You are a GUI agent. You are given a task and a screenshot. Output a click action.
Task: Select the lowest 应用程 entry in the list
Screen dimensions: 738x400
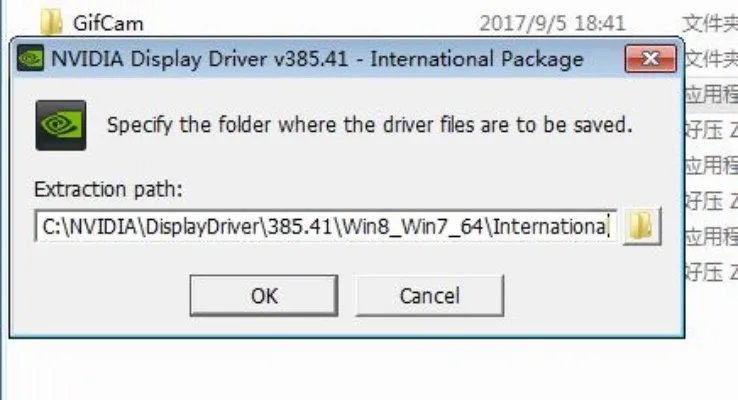pos(711,237)
